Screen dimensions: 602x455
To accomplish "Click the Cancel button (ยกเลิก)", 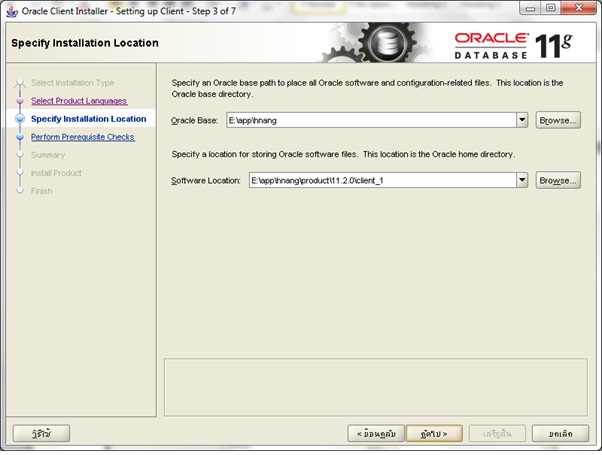I will 560,433.
